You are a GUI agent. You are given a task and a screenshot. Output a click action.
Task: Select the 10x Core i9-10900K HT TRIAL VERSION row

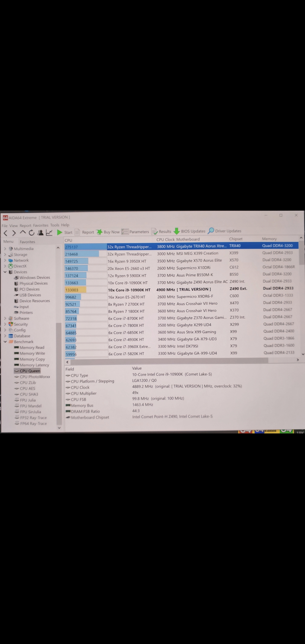pyautogui.click(x=182, y=290)
